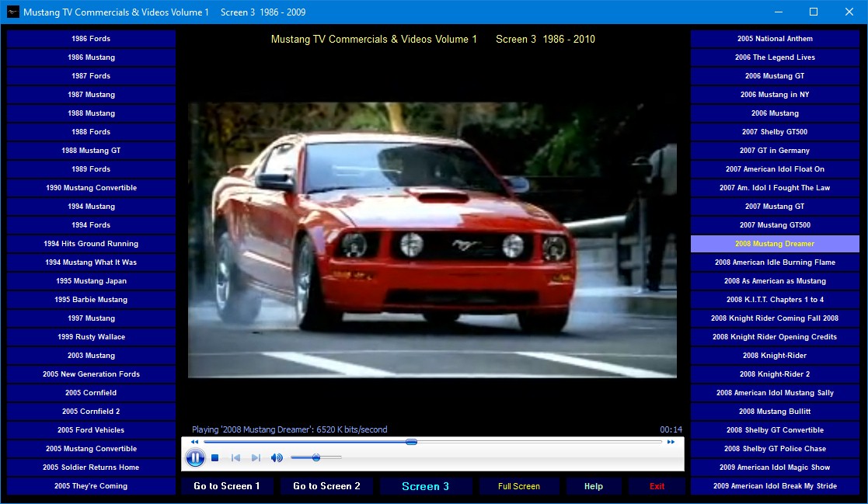The width and height of the screenshot is (868, 504).
Task: Play 2008 Knight Rider Coming Fall 2008
Action: click(x=775, y=318)
